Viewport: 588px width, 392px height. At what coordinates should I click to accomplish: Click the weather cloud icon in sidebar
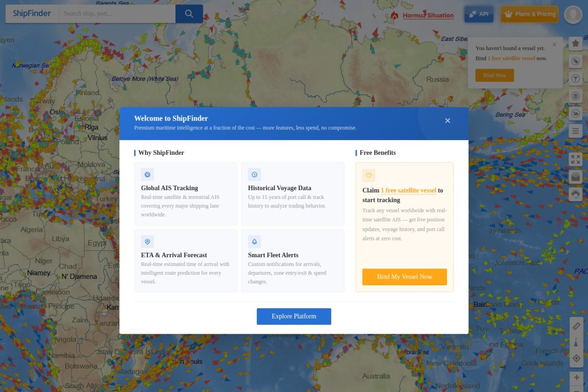576,113
